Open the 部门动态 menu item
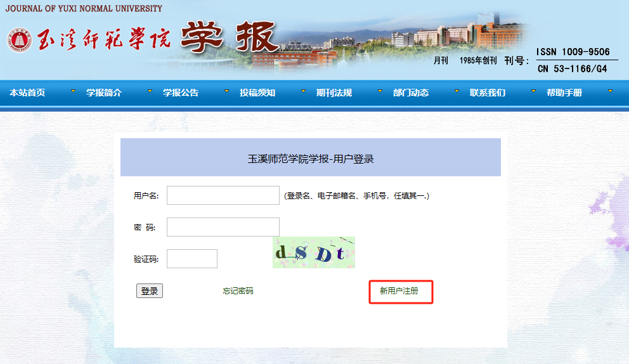This screenshot has width=629, height=364. (411, 93)
